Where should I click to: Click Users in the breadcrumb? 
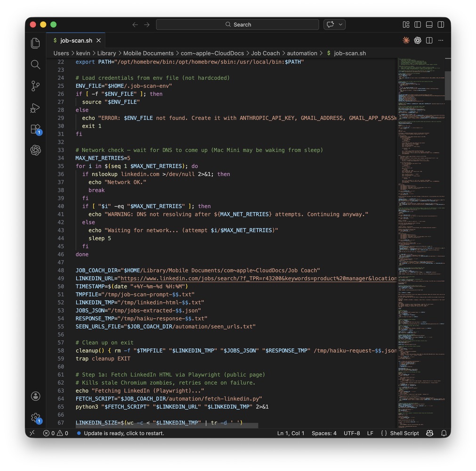[61, 53]
